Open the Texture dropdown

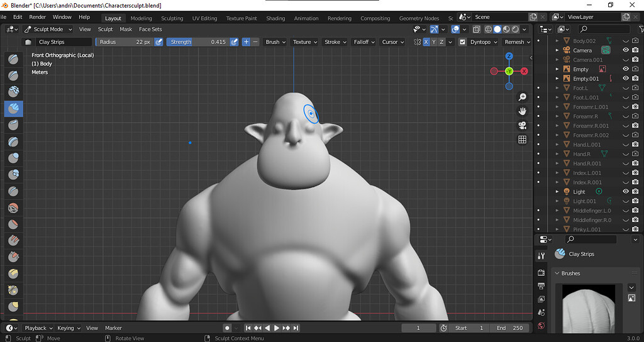click(304, 42)
